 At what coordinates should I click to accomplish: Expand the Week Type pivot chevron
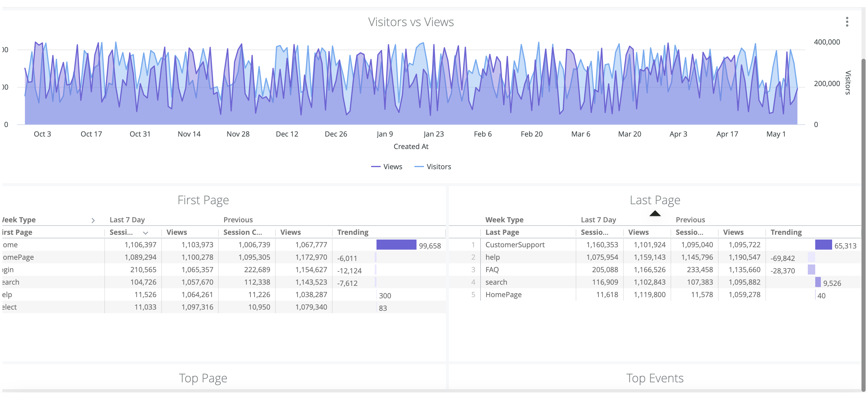(x=93, y=220)
